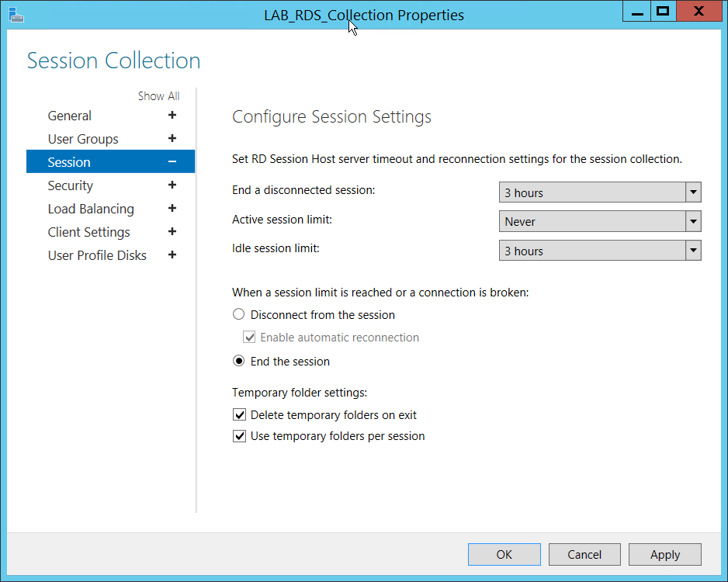Open End a disconnected session dropdown
This screenshot has width=728, height=582.
[x=693, y=192]
